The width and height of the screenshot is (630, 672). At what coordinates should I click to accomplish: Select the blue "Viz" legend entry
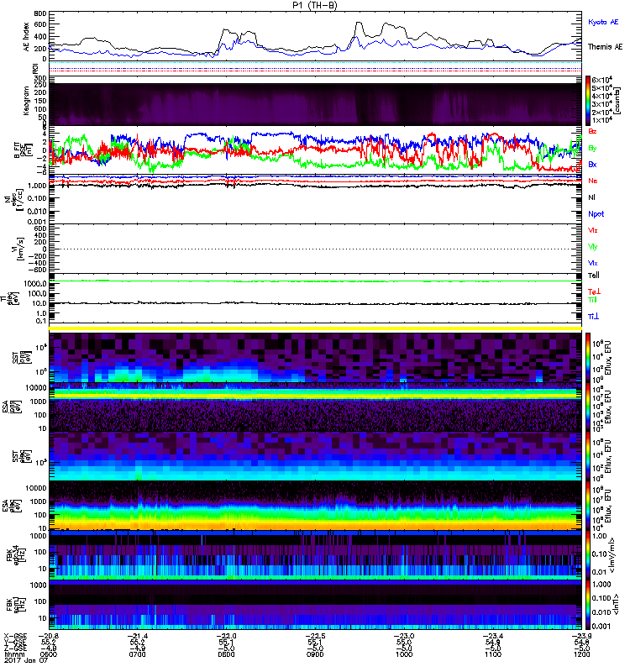tap(593, 263)
